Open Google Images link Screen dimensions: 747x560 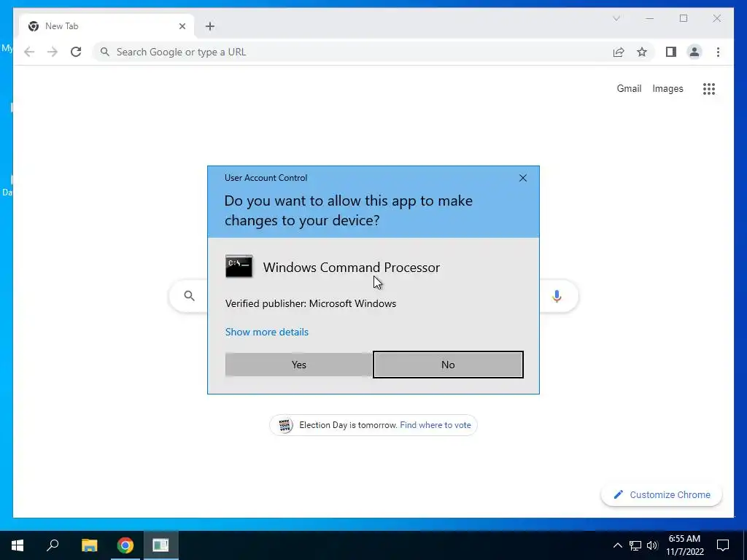point(667,88)
